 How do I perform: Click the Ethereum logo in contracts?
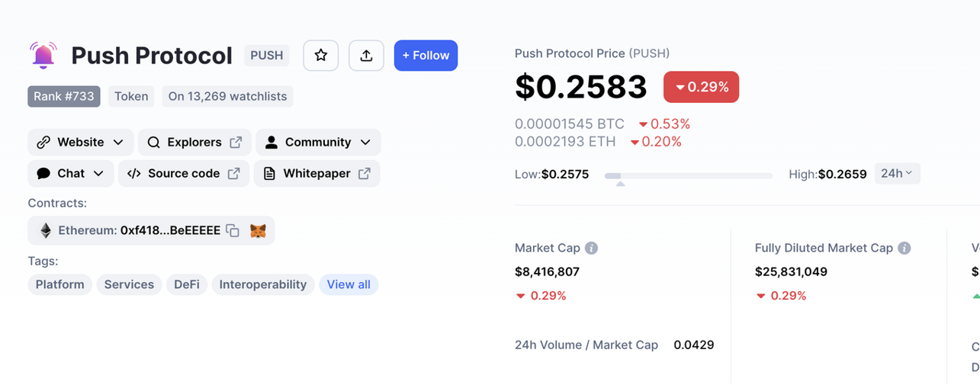tap(46, 230)
